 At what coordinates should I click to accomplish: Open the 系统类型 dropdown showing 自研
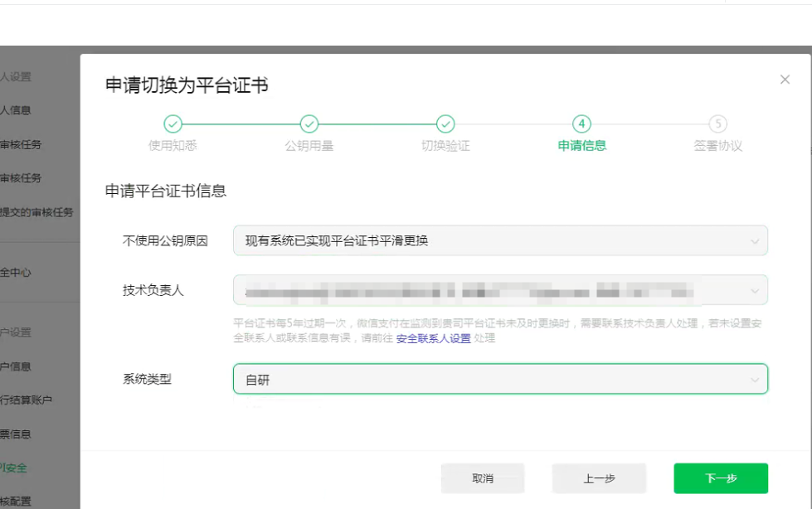click(499, 380)
